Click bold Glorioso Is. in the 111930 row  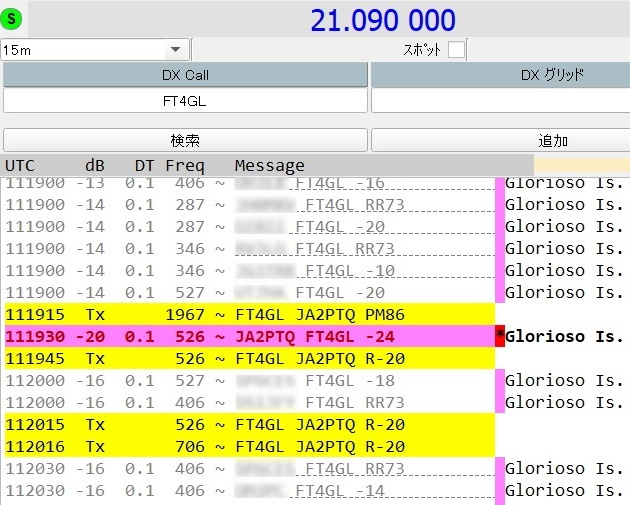564,337
